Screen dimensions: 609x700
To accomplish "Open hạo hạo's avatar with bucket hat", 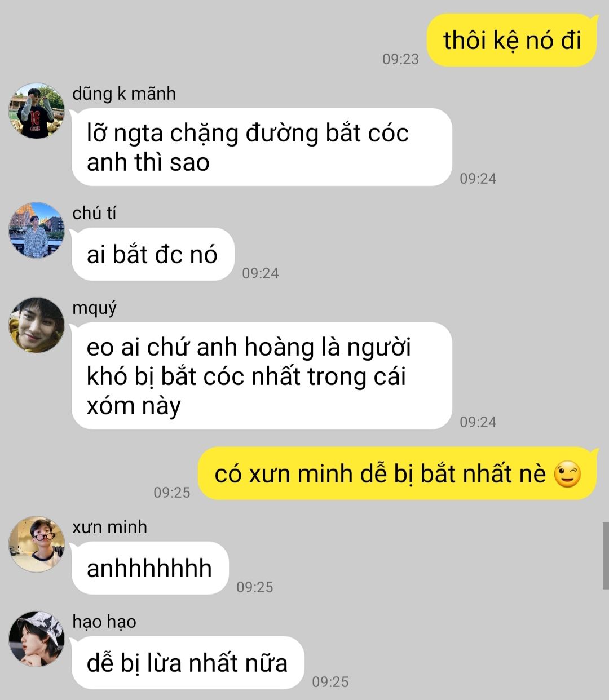I will coord(37,639).
